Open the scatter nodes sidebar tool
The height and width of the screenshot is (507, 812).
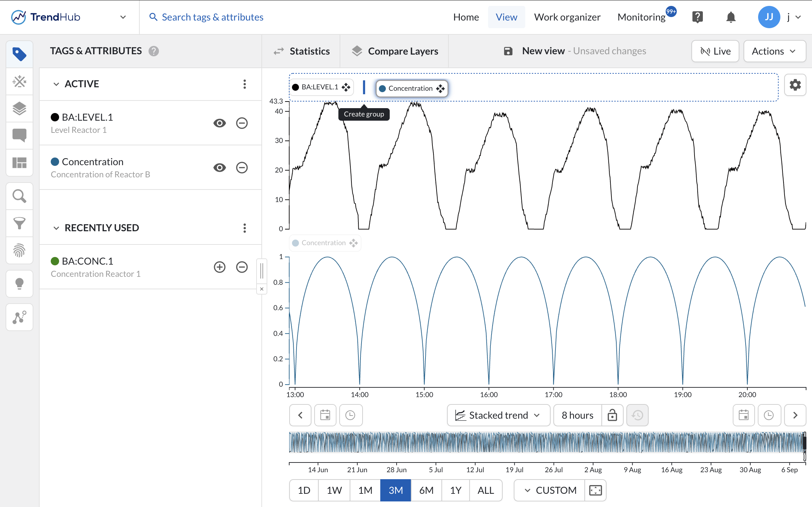click(x=19, y=317)
